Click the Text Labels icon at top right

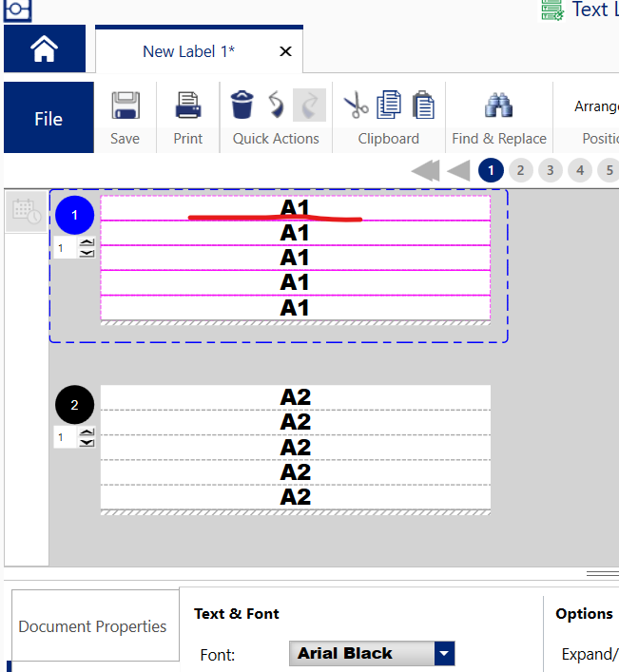click(x=552, y=10)
